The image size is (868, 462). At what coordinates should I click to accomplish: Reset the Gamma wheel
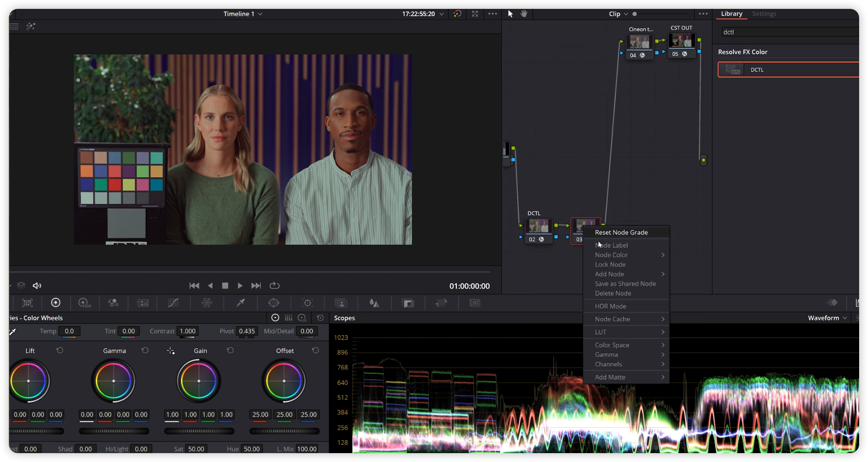(x=145, y=350)
